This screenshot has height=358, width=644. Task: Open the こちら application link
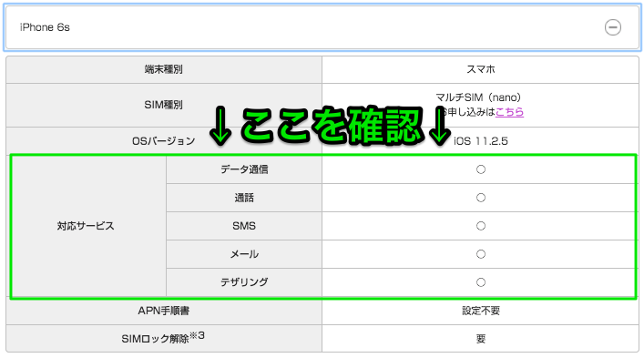click(x=509, y=112)
